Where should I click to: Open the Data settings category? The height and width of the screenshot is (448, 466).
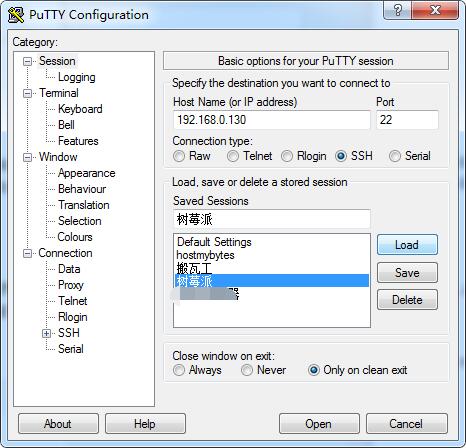coord(69,269)
